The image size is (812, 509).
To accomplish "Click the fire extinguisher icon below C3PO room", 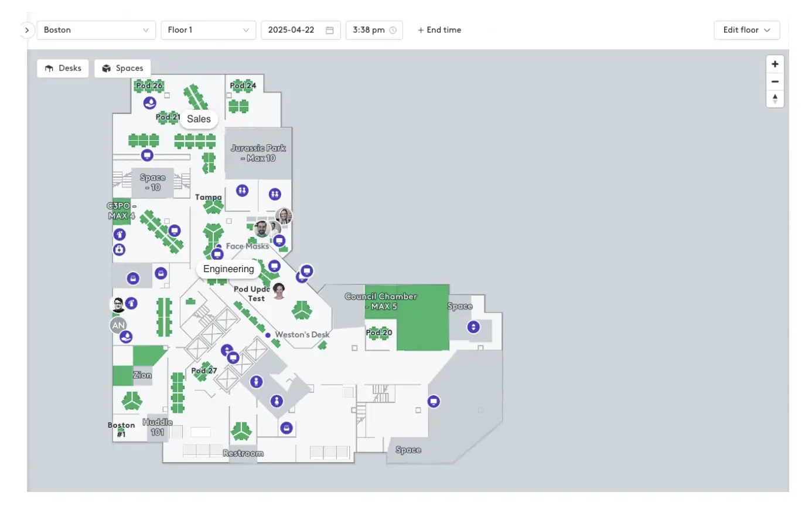I will pyautogui.click(x=120, y=235).
